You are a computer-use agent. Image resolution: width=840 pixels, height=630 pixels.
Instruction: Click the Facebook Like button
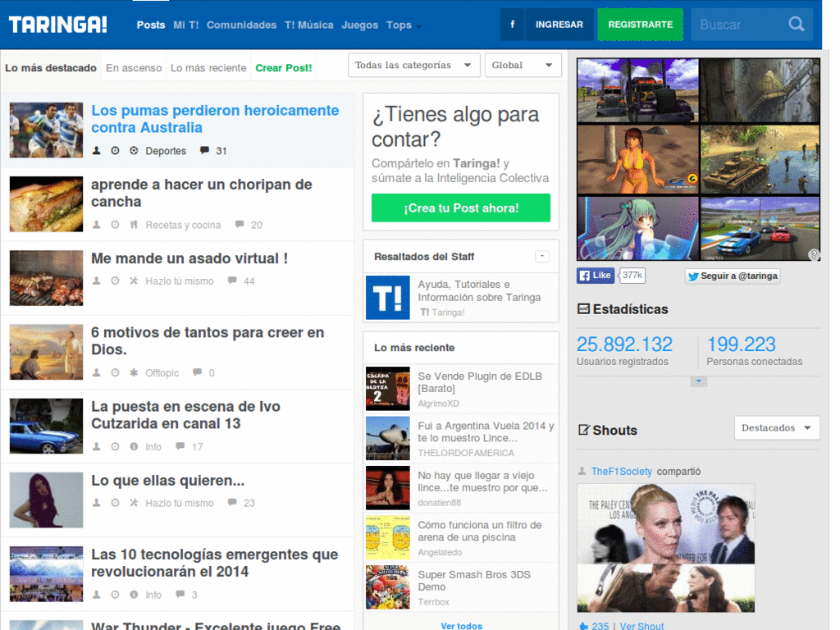[x=596, y=276]
